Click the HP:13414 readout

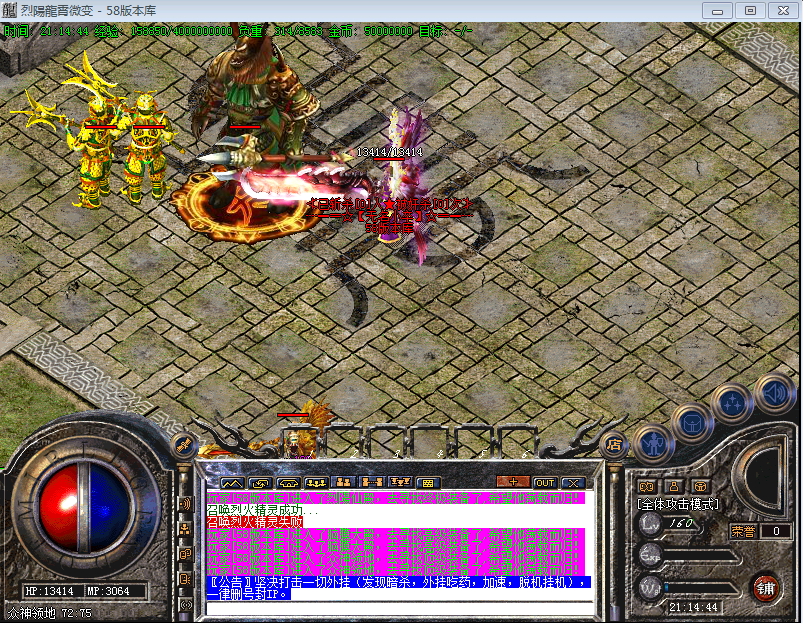(x=49, y=591)
